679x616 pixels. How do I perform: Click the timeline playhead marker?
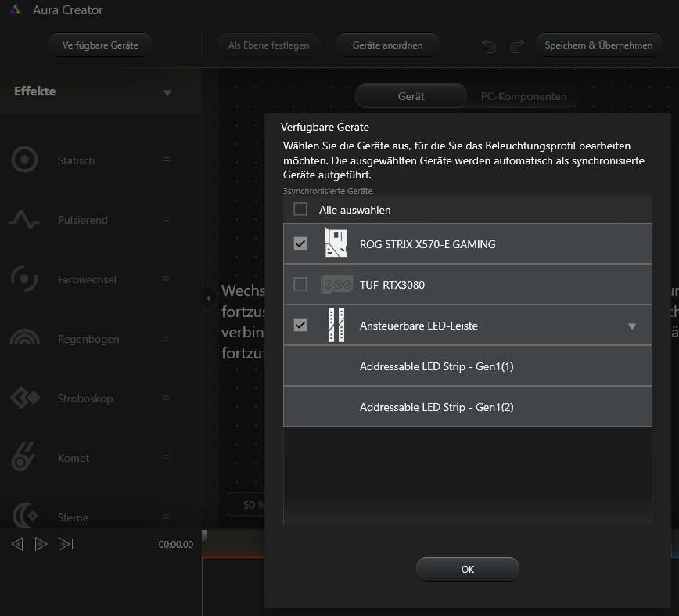[204, 535]
